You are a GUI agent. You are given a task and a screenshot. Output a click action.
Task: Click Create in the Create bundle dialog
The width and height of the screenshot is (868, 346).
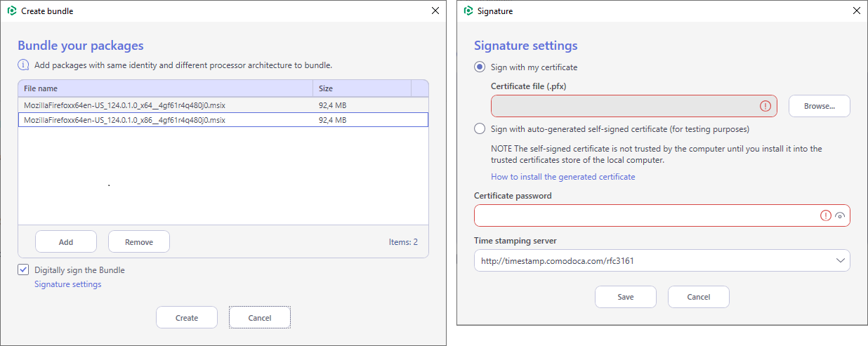(187, 318)
